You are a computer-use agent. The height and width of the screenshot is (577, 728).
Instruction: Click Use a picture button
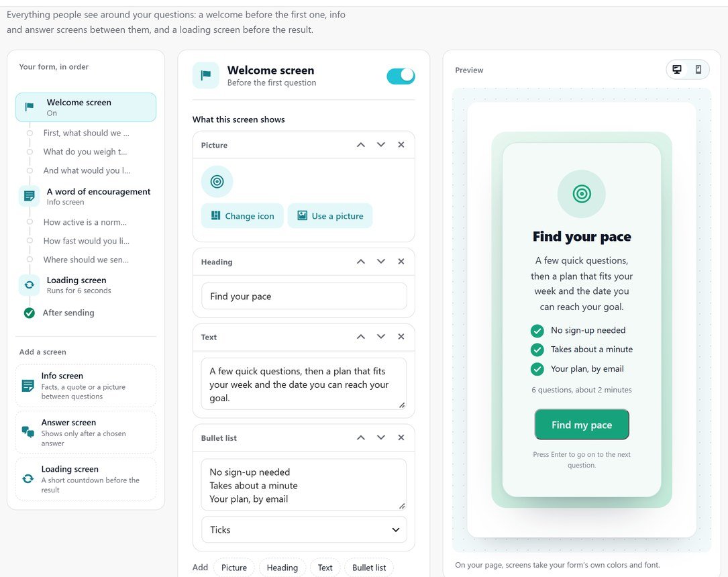(330, 216)
